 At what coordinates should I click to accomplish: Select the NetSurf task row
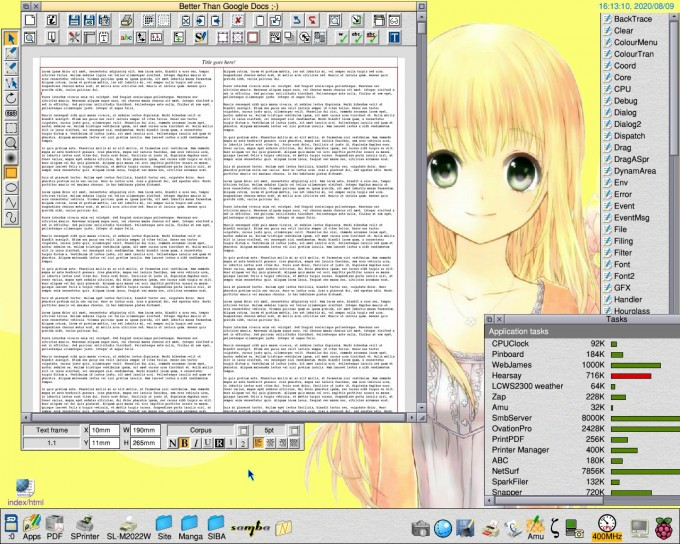582,471
